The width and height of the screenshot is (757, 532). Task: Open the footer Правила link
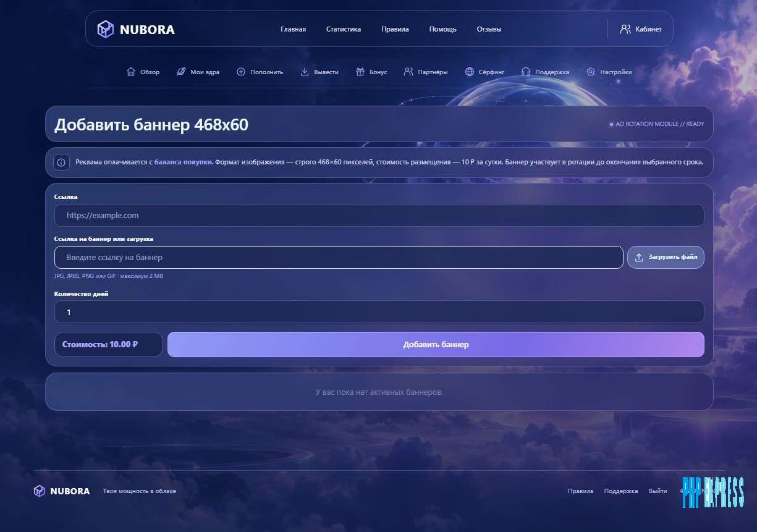click(580, 491)
